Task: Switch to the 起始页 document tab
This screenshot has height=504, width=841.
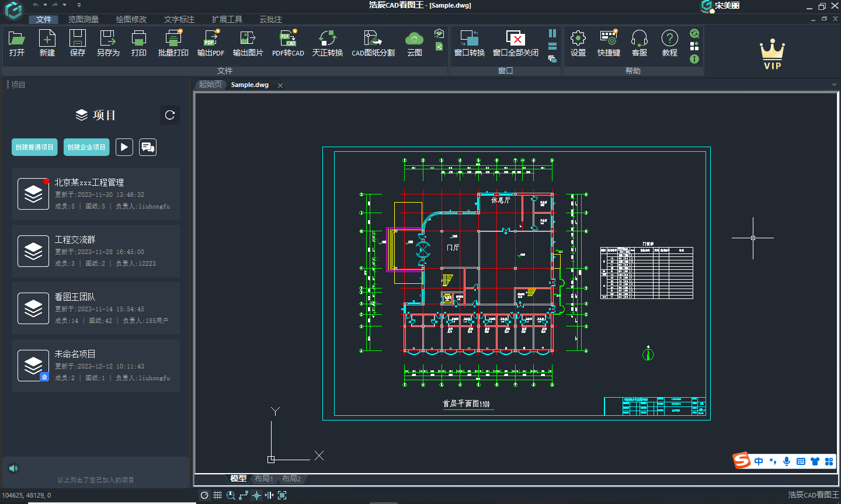Action: [x=210, y=85]
